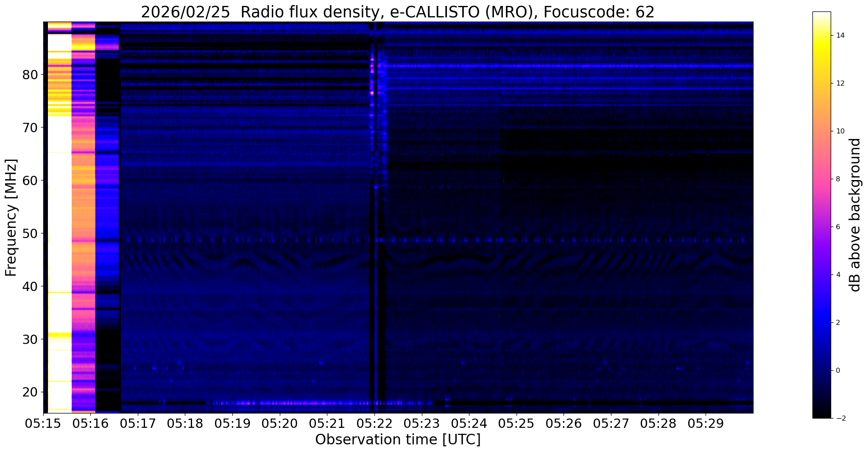Image resolution: width=868 pixels, height=452 pixels.
Task: Click the saturated white burst at 05:15
Action: click(59, 217)
